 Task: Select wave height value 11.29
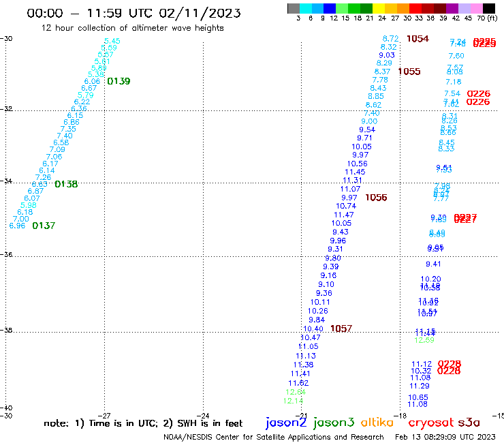click(x=420, y=386)
